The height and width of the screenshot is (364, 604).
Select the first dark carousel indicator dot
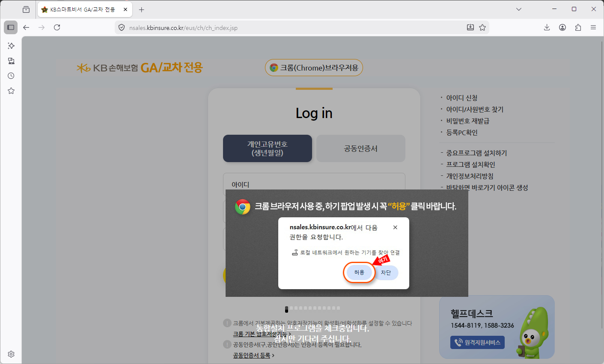[287, 309]
